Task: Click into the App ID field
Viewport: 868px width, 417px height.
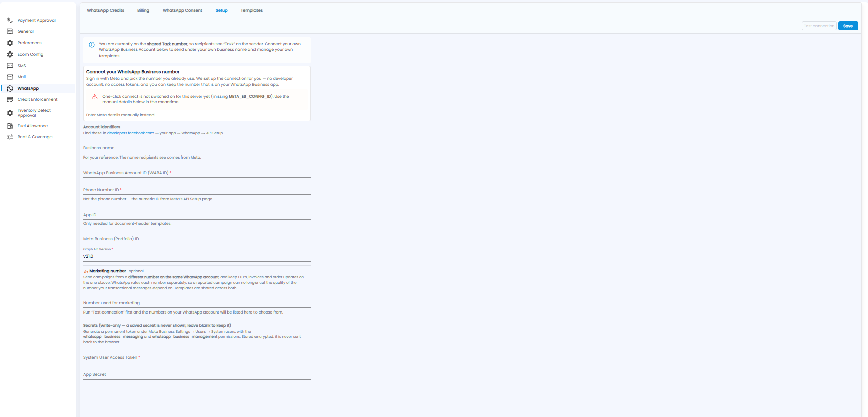Action: coord(197,215)
